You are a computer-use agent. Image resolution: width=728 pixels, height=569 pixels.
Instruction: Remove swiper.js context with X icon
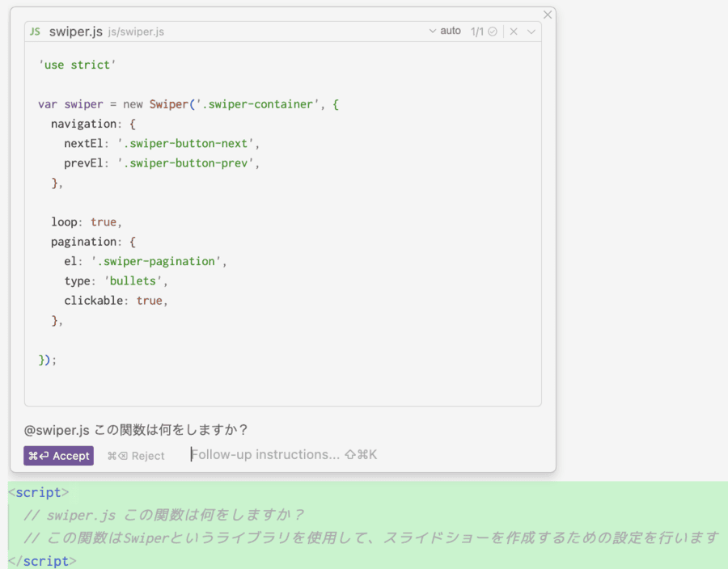(x=514, y=32)
